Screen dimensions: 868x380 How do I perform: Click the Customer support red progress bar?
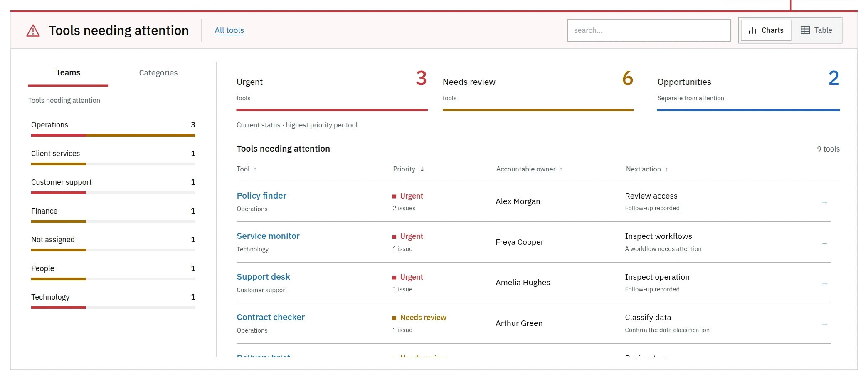tap(59, 193)
